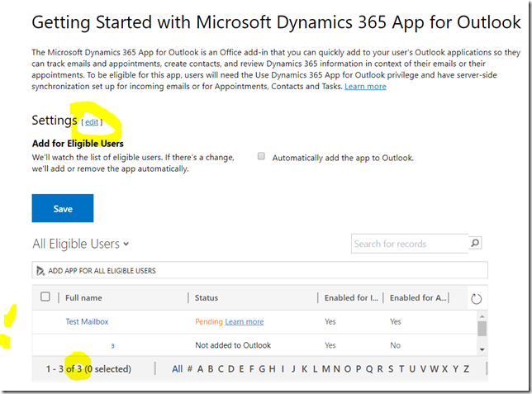Open Learn more link in the description
532x394 pixels.
pyautogui.click(x=365, y=87)
